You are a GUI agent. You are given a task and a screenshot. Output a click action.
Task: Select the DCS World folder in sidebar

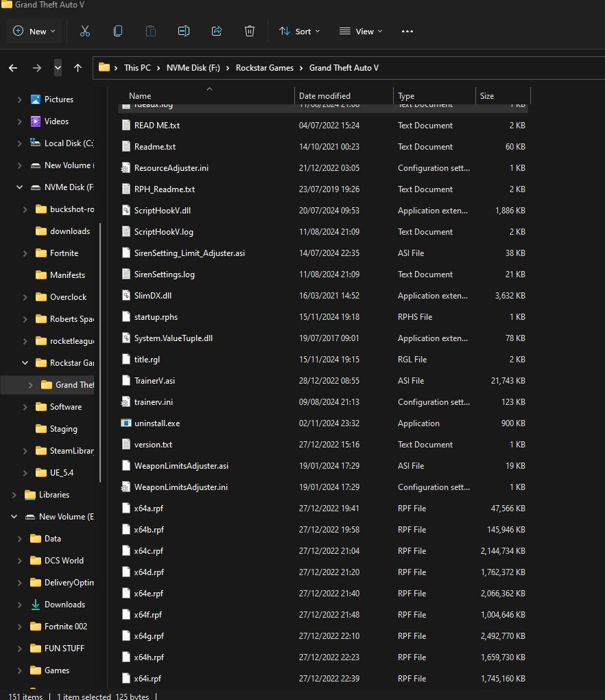(64, 561)
